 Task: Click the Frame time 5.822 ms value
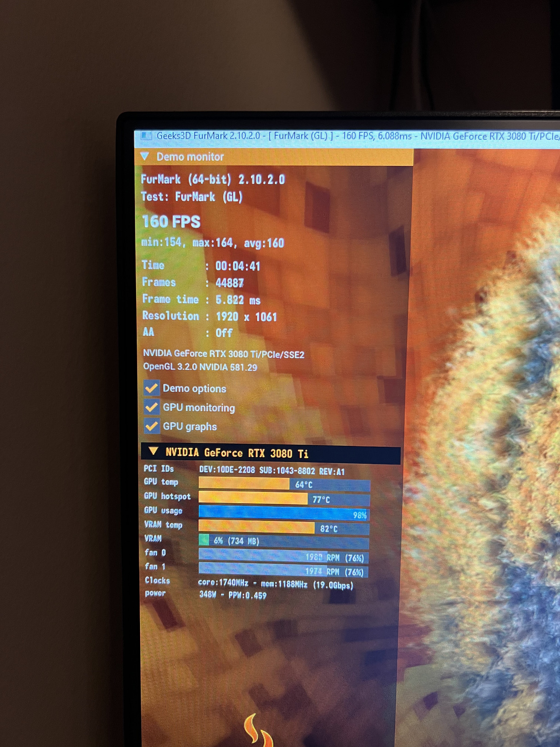pos(238,300)
